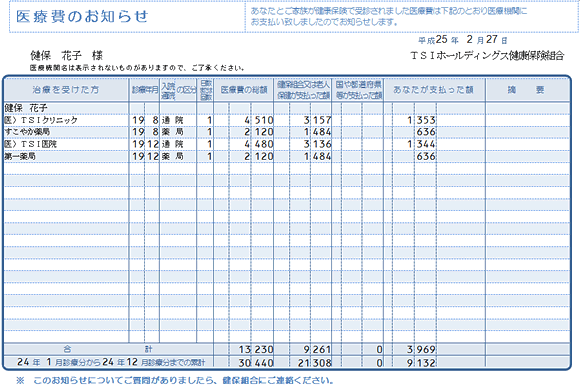Screen dimensions: 580x388
Task: Click total cost 4,510 in TSIクリニック row
Action: 259,120
